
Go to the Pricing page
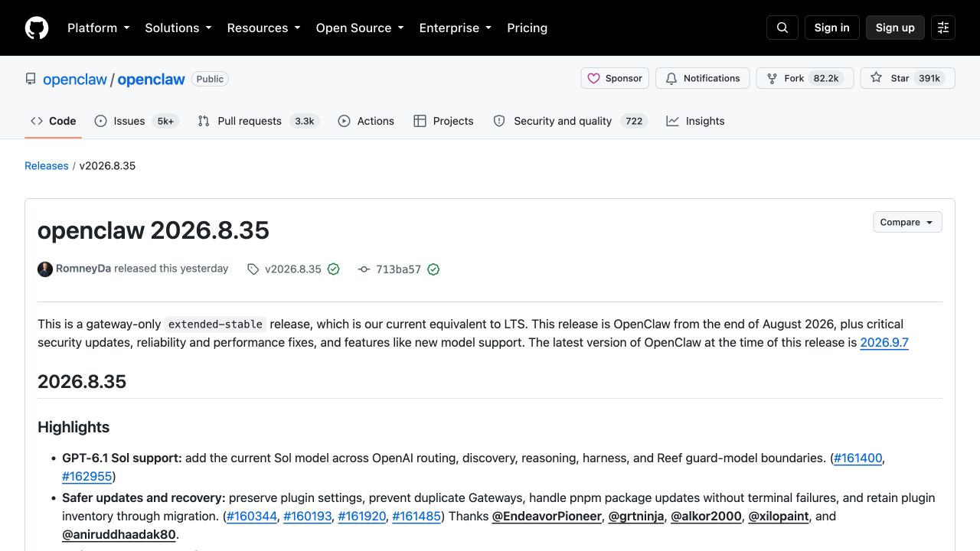click(528, 28)
